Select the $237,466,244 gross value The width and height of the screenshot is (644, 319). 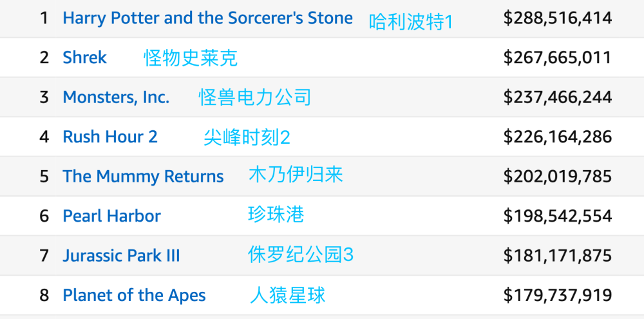coord(557,97)
